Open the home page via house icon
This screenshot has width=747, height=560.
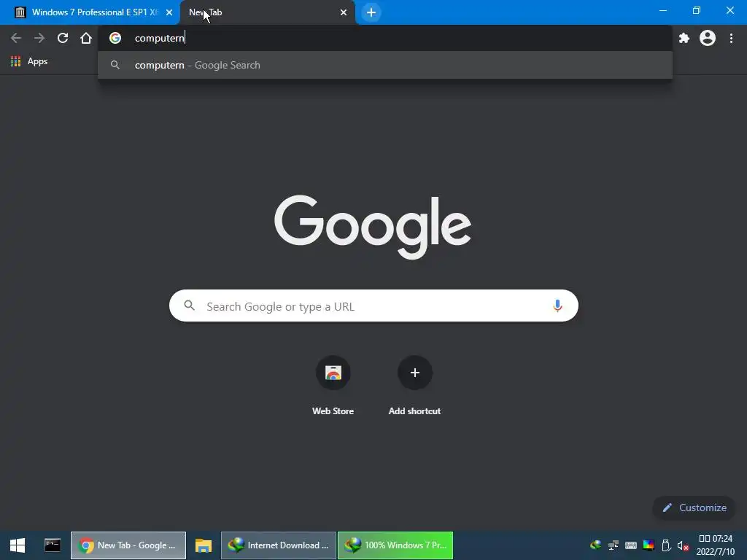[x=86, y=38]
